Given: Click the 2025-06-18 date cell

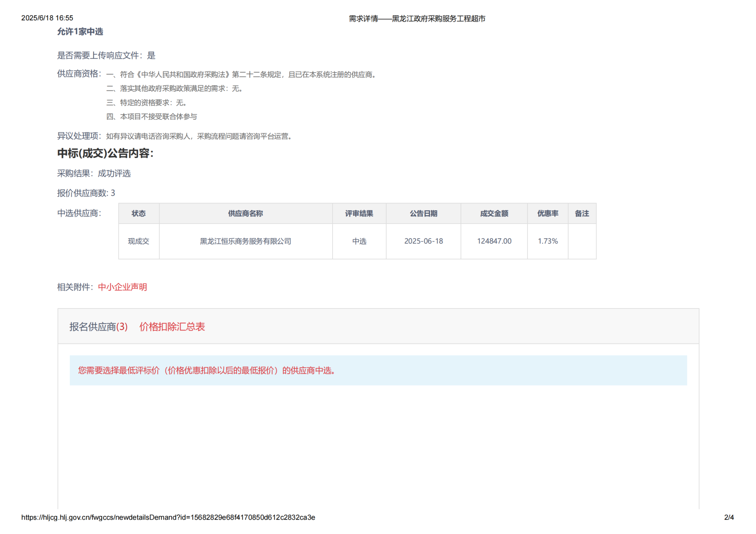Looking at the screenshot, I should tap(423, 241).
